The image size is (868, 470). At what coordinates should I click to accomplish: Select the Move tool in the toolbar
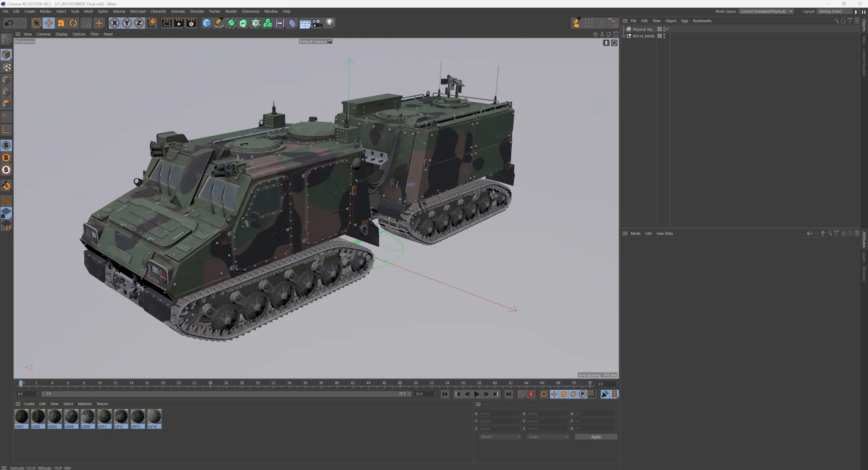point(48,23)
